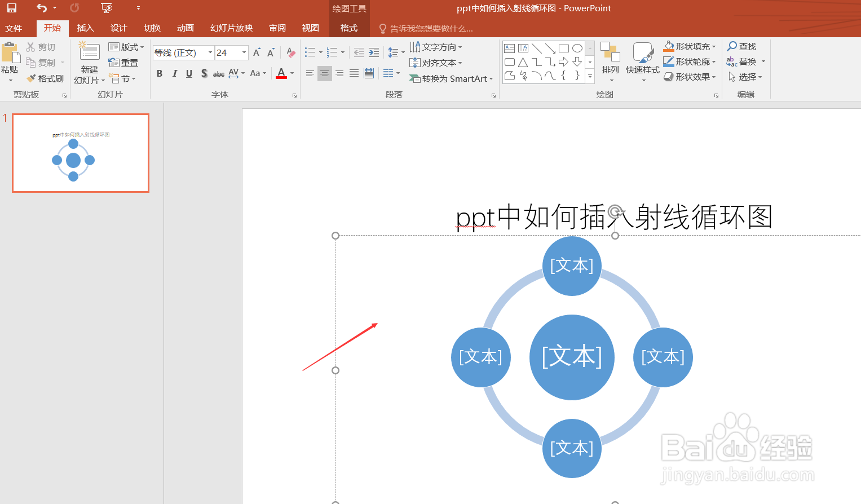This screenshot has width=861, height=504.
Task: Select the rectangle shape in gallery
Action: (563, 48)
